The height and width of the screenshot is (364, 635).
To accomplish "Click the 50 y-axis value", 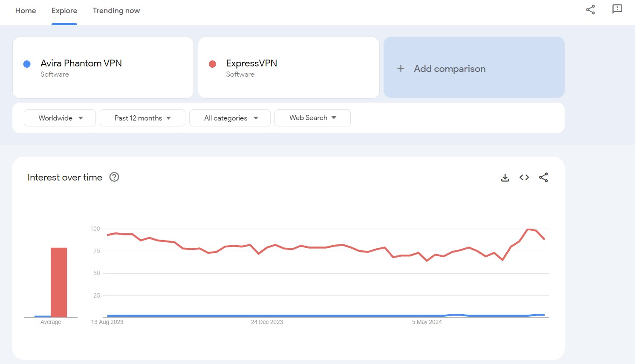I will click(x=97, y=273).
